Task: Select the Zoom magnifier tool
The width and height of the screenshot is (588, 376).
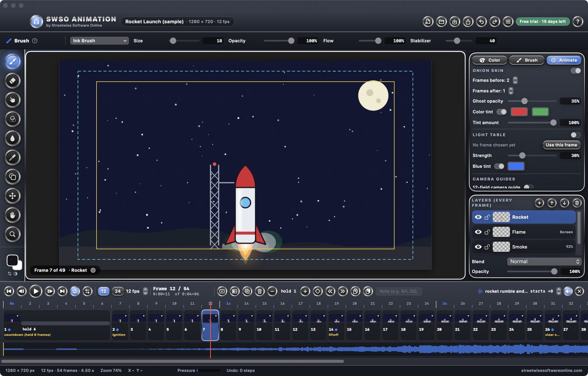Action: pos(12,234)
